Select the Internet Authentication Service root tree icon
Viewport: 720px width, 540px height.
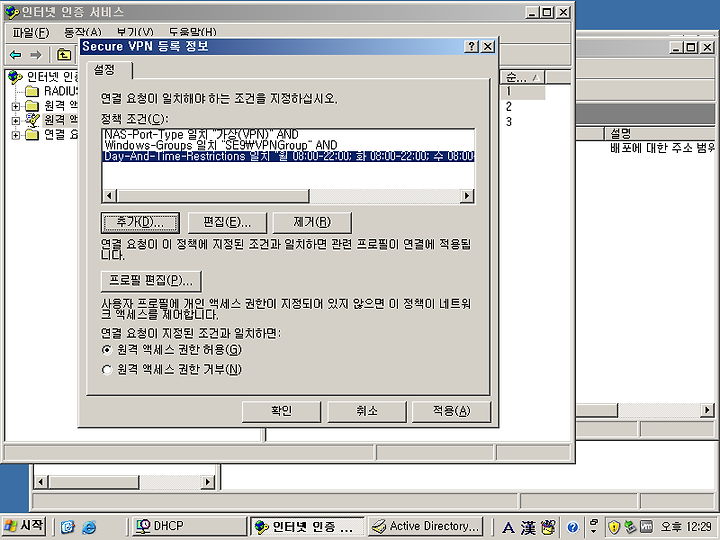point(15,77)
